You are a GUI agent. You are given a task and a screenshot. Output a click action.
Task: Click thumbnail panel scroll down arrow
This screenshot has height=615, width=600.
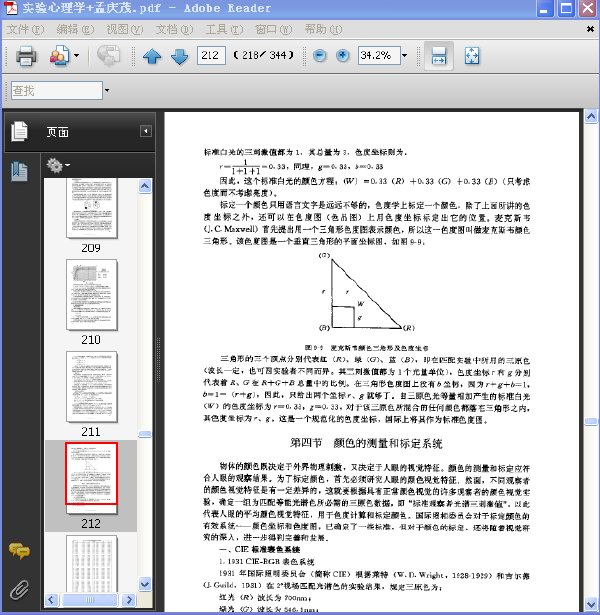[x=145, y=584]
